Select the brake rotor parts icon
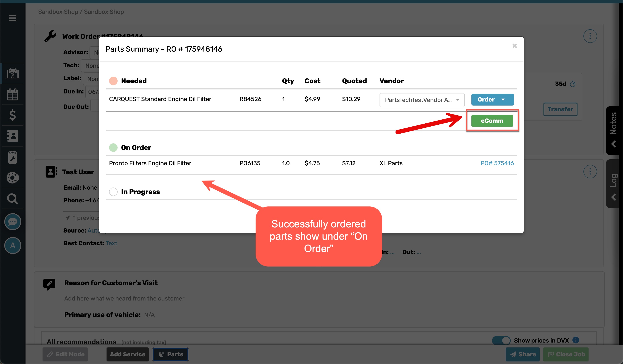Image resolution: width=623 pixels, height=364 pixels. (x=13, y=178)
